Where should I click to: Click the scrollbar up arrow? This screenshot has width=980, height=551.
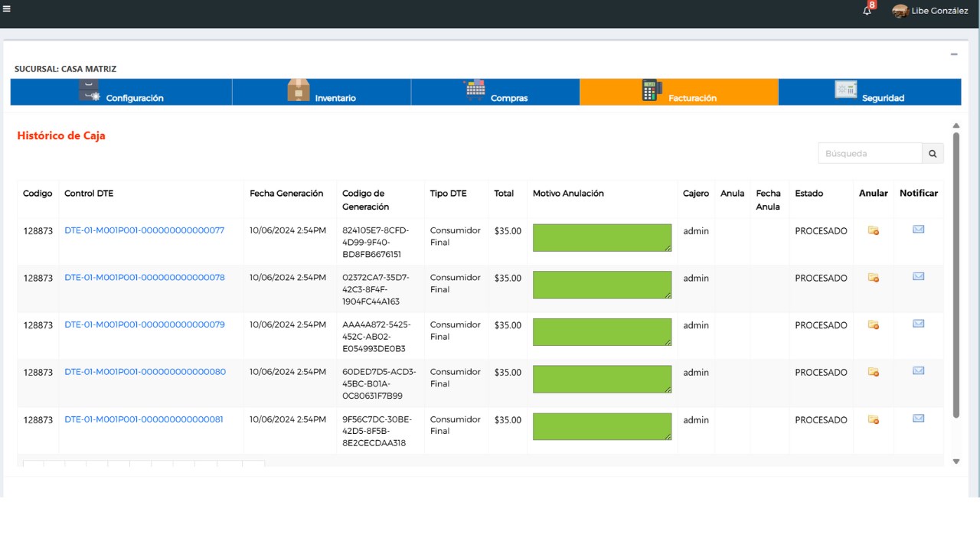tap(955, 126)
